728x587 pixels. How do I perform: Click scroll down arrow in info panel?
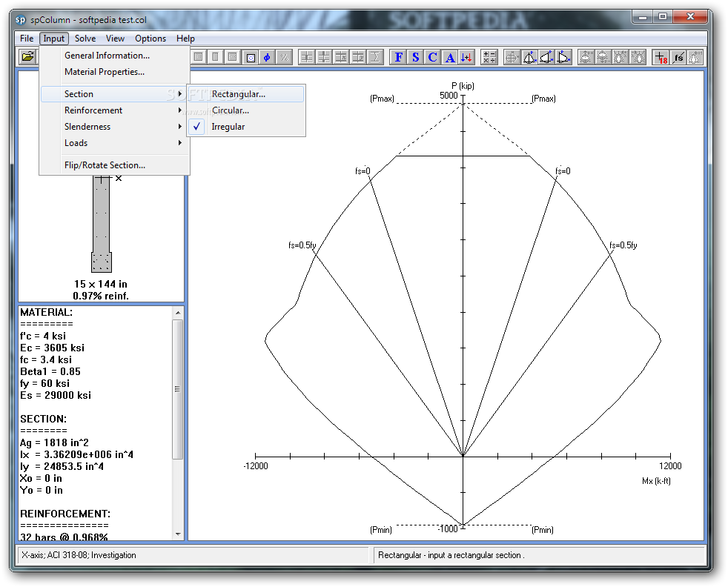178,534
